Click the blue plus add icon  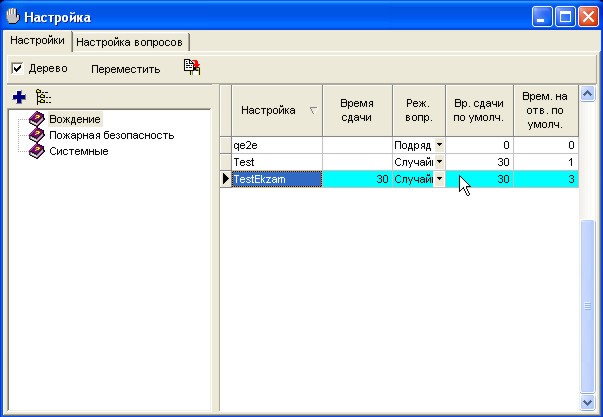click(x=19, y=97)
